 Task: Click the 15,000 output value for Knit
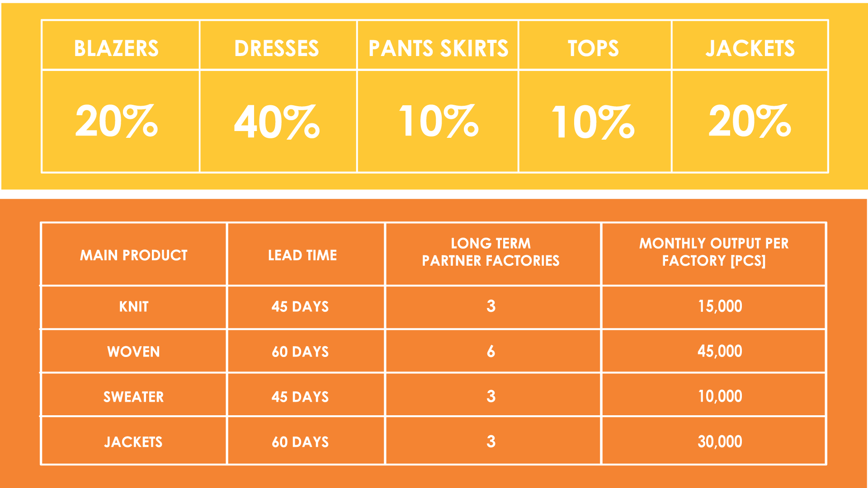click(x=720, y=306)
